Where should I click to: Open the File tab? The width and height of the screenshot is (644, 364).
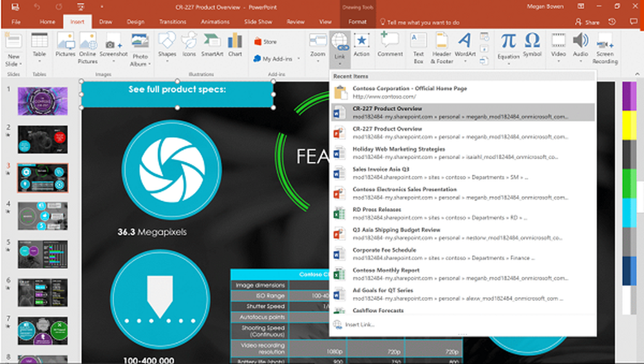(16, 22)
